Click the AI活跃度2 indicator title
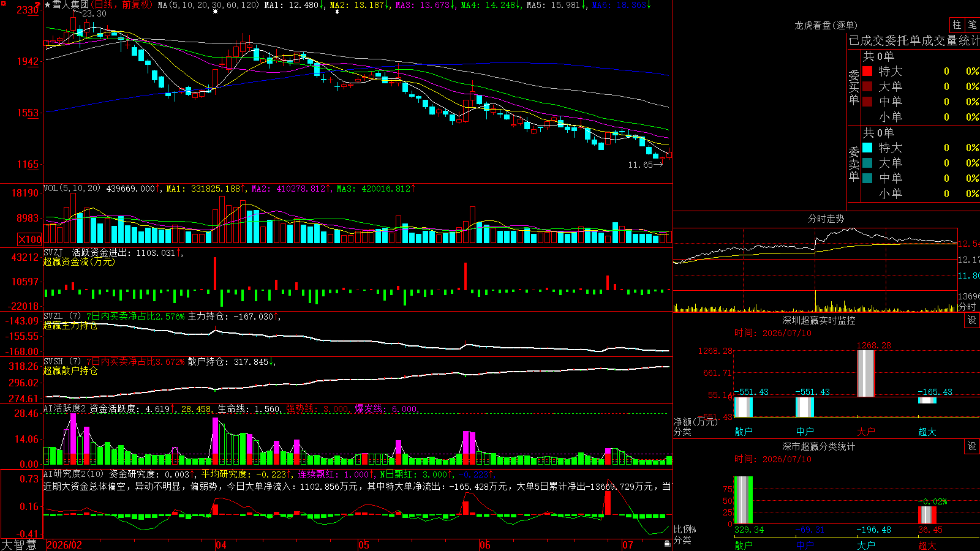The image size is (980, 551). tap(64, 408)
